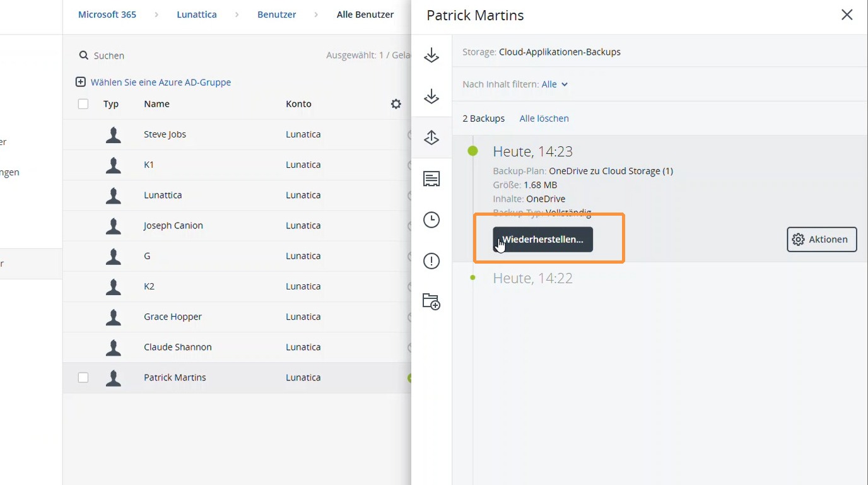Click the Alle Benutzer breadcrumb
The image size is (868, 485).
click(365, 15)
